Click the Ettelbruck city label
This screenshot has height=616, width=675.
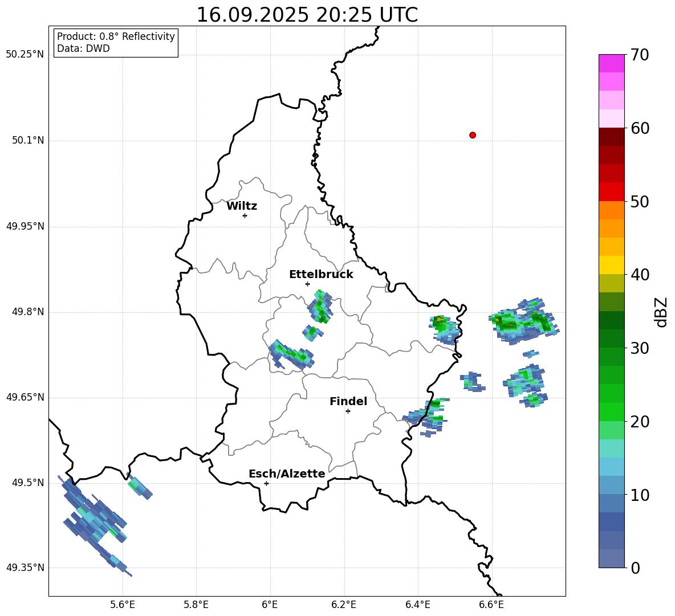click(321, 275)
